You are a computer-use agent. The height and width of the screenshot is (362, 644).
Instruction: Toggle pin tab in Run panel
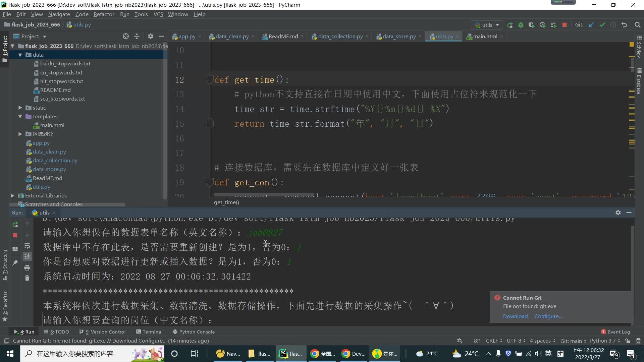15,262
